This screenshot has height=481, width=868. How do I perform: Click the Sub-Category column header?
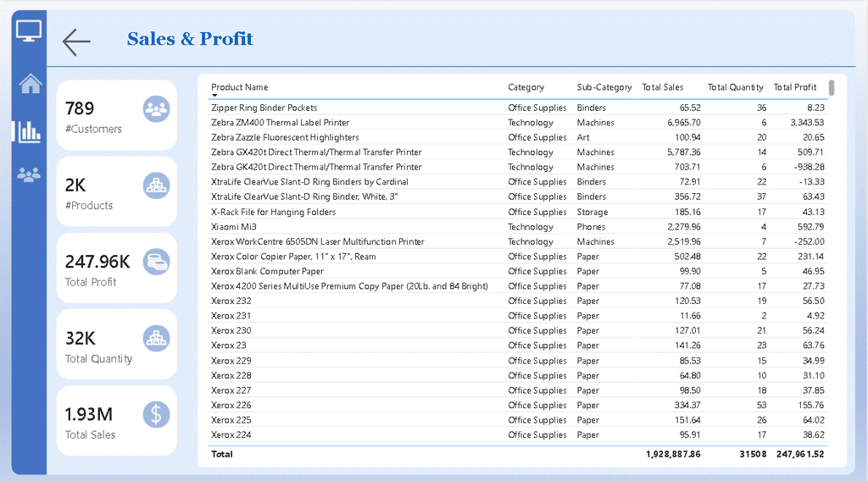604,87
